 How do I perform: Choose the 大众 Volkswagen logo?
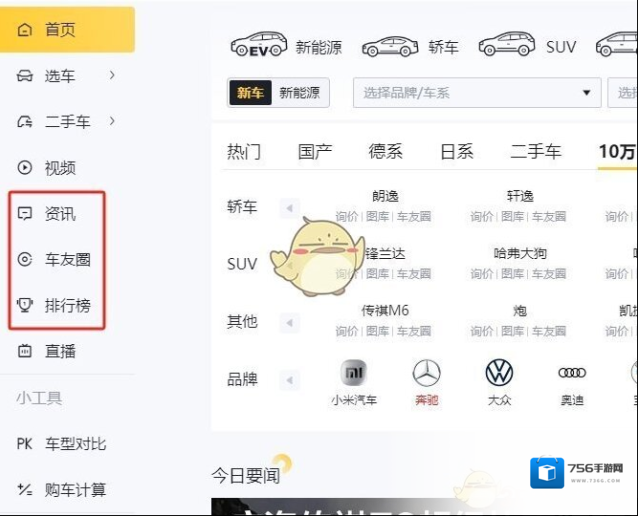(499, 373)
